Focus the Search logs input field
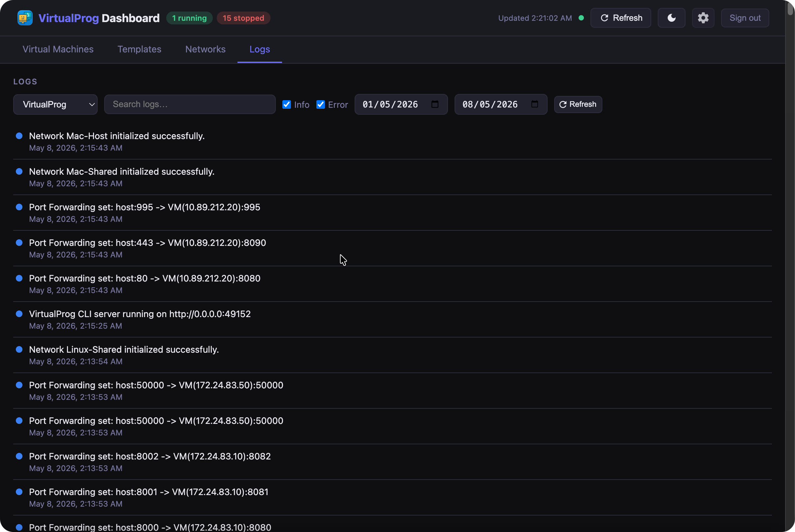The image size is (795, 532). click(x=190, y=104)
